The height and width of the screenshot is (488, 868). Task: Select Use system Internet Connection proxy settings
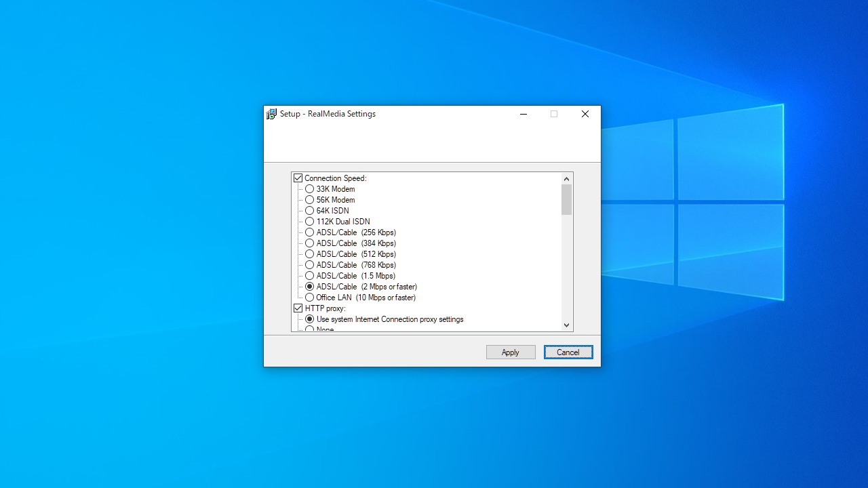(309, 319)
